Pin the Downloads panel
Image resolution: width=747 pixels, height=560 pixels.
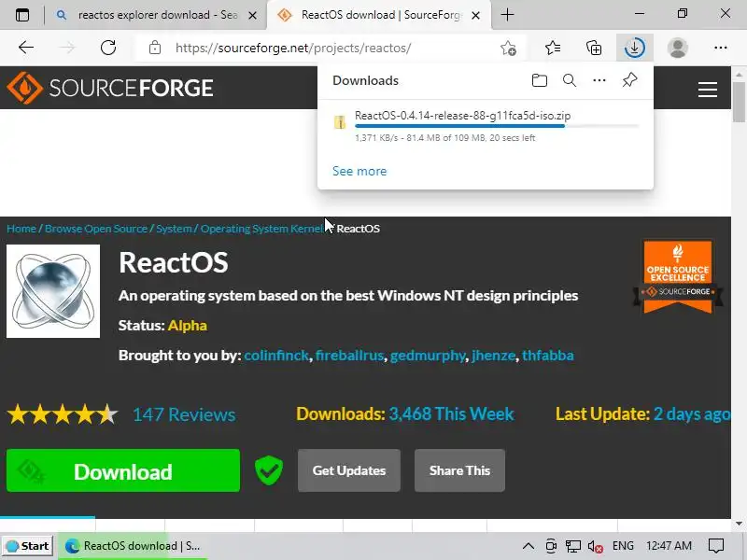(629, 80)
